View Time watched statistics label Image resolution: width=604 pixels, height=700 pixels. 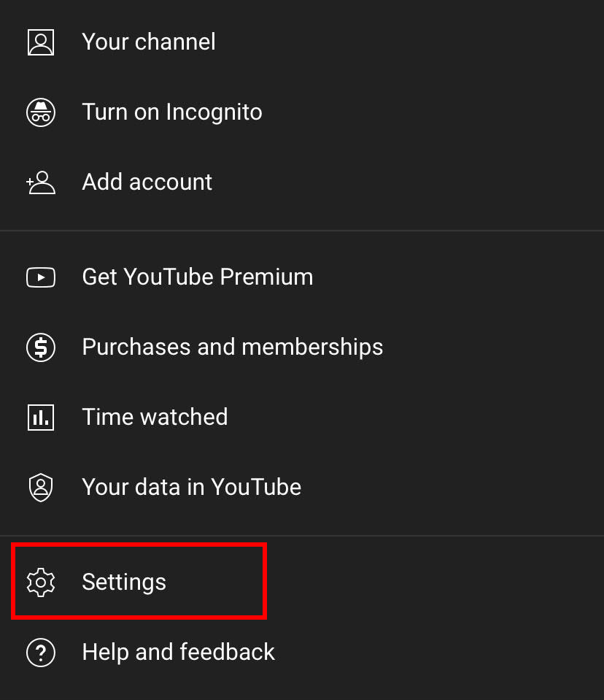point(155,417)
